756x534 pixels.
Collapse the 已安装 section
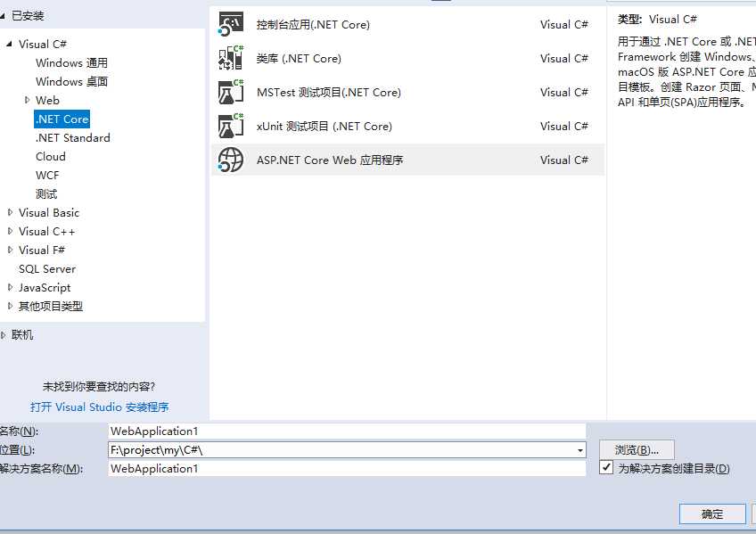point(3,16)
